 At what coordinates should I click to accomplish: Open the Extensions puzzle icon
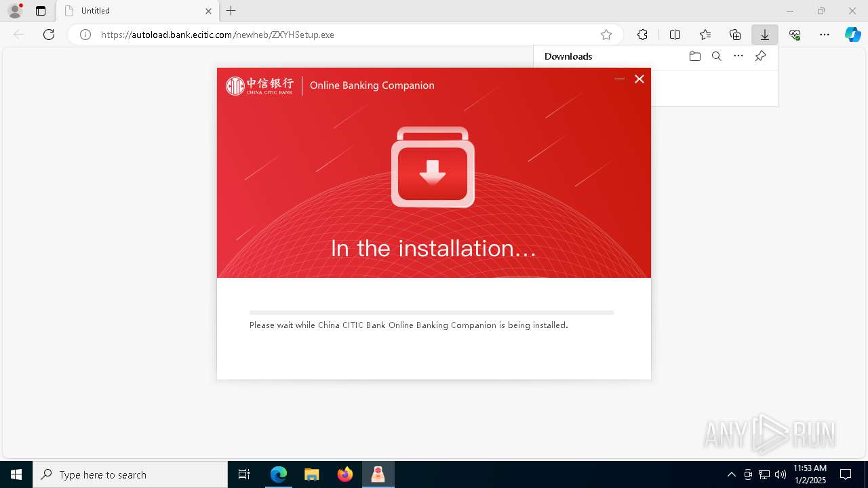pyautogui.click(x=642, y=35)
